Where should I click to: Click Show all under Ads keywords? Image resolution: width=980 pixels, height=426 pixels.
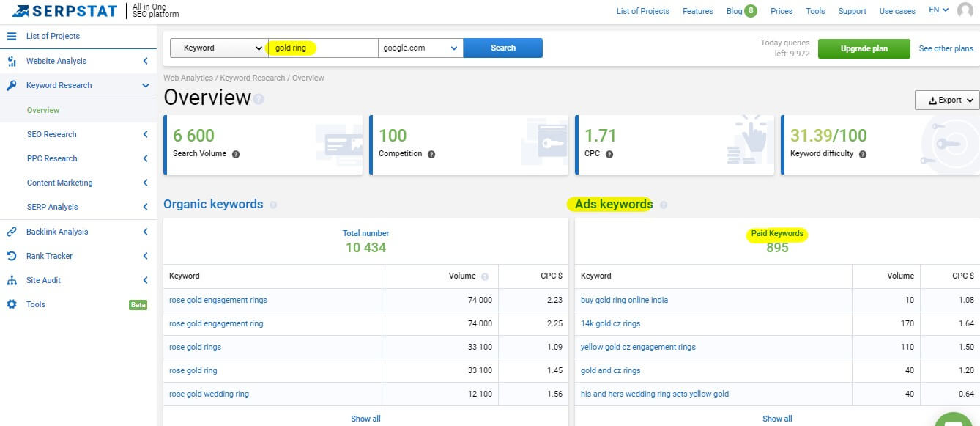tap(777, 419)
